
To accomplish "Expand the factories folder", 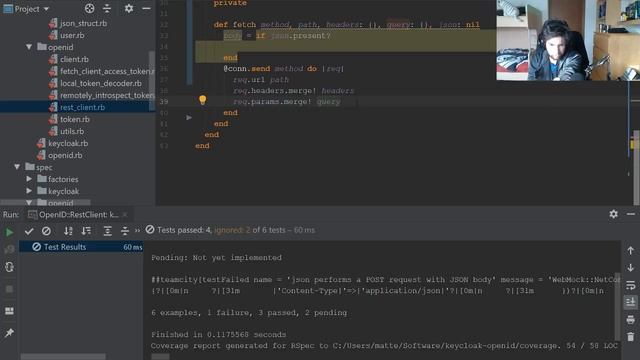I will pos(29,179).
